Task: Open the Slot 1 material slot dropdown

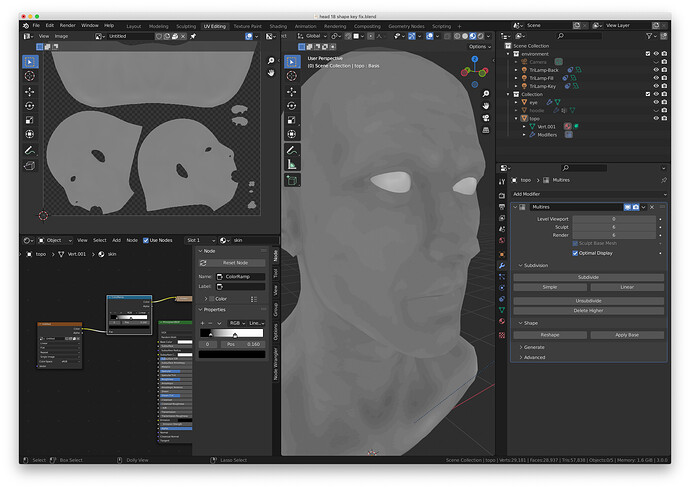Action: 200,240
